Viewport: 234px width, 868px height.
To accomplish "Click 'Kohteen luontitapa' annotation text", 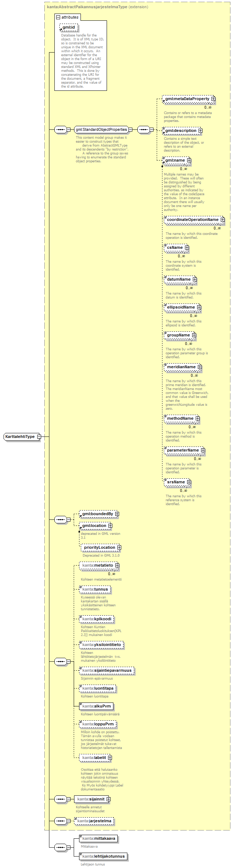I will (94, 696).
